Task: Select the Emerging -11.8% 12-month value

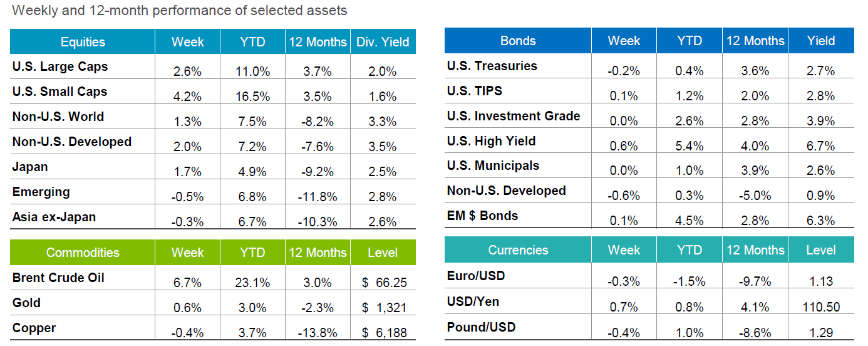Action: (318, 197)
